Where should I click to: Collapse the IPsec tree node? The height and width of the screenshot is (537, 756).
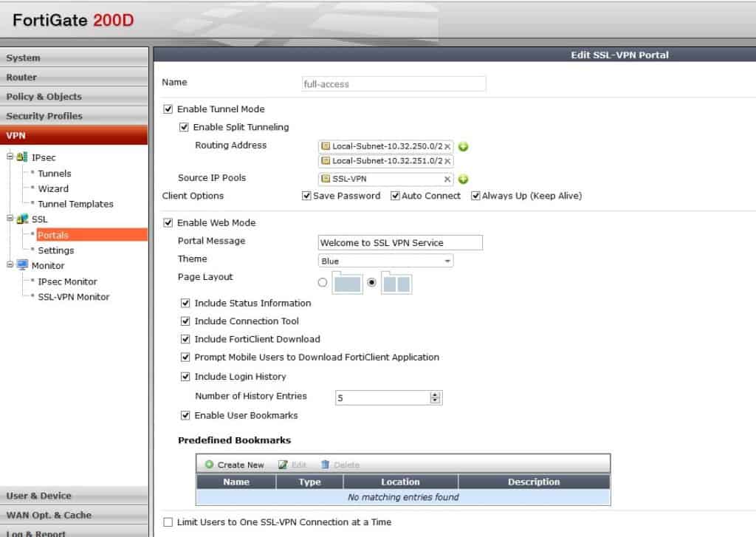[10, 157]
